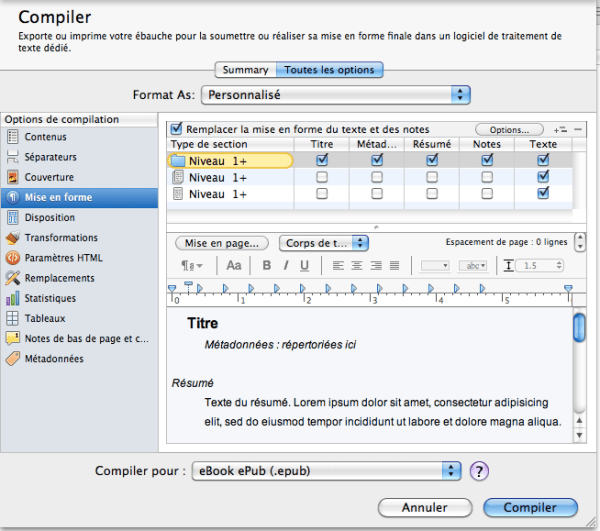Screen dimensions: 600x531
Task: Click the Annuler button
Action: point(425,508)
